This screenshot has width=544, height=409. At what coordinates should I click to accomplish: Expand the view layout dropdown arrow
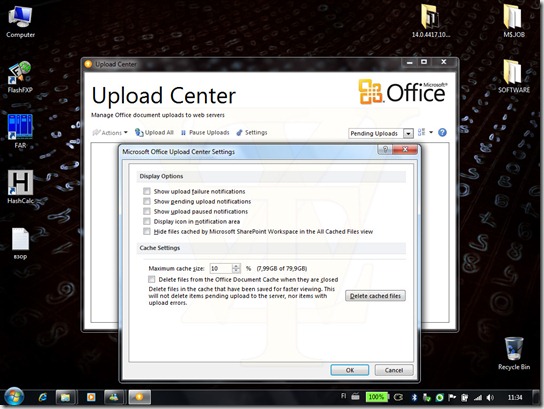(431, 132)
